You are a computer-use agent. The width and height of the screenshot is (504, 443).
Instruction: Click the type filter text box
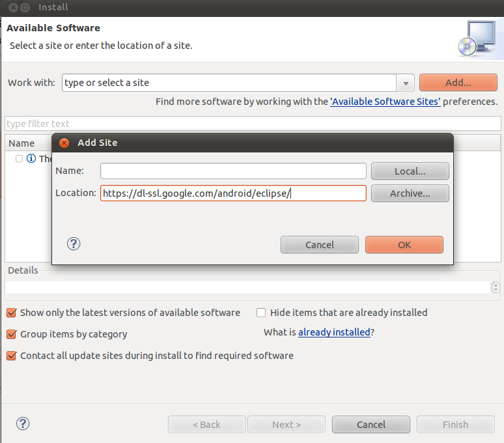click(253, 123)
